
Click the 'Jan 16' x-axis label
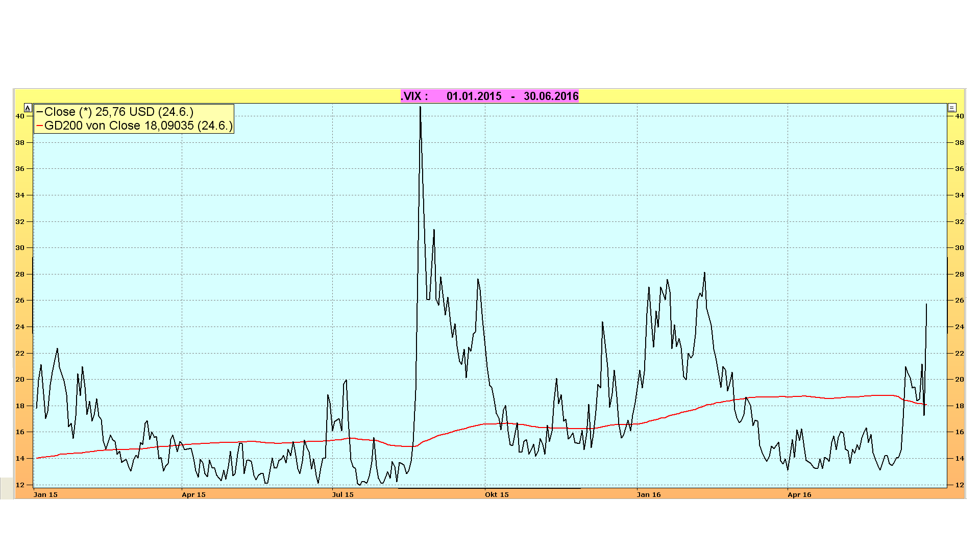coord(649,494)
